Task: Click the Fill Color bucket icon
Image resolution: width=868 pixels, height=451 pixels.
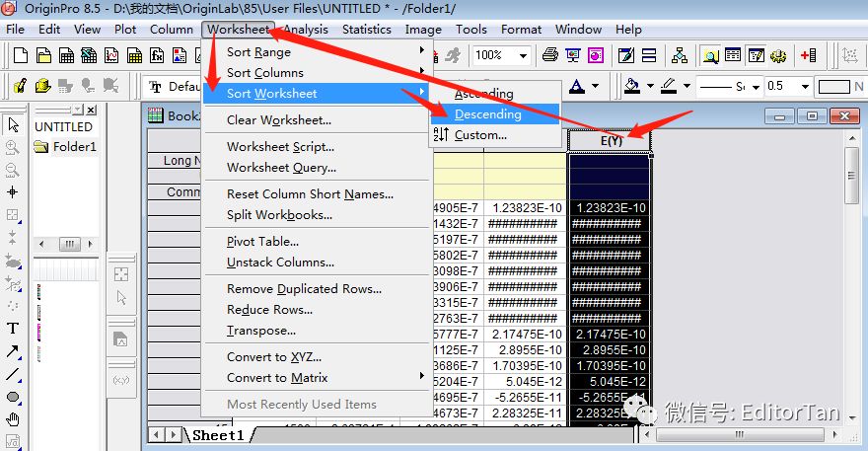Action: point(632,86)
